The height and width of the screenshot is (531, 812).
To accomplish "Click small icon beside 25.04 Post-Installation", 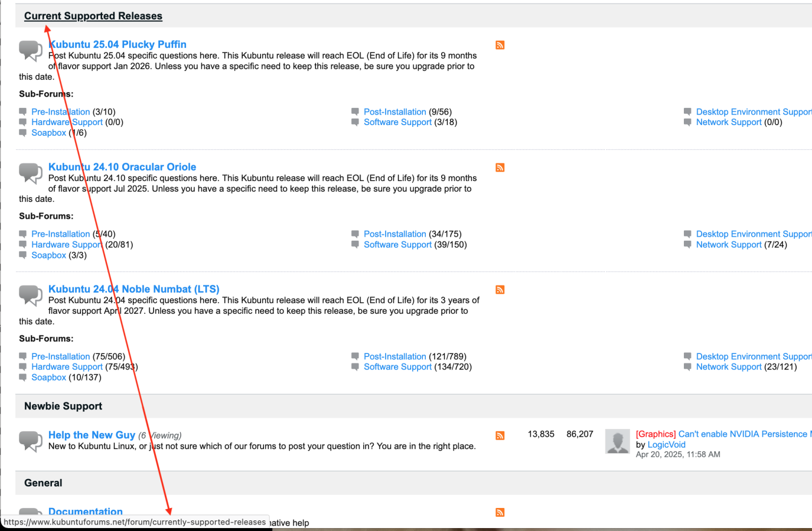I will click(356, 112).
